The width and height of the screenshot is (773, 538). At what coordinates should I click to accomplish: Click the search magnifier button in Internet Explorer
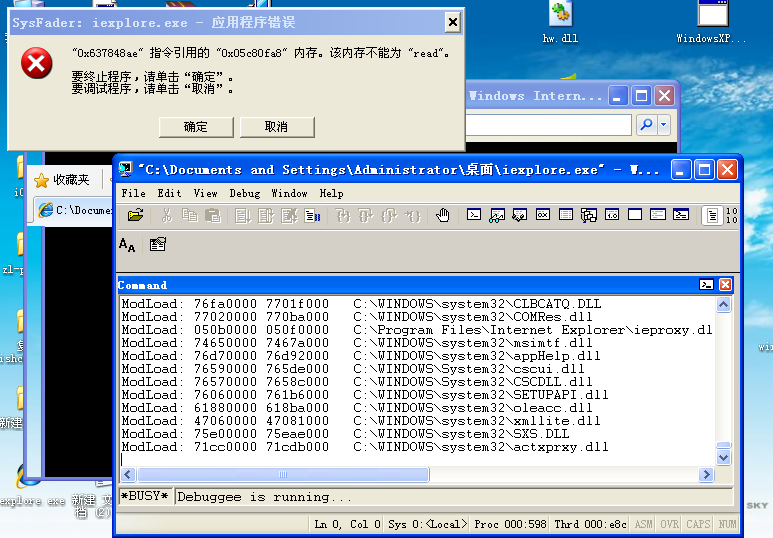646,125
